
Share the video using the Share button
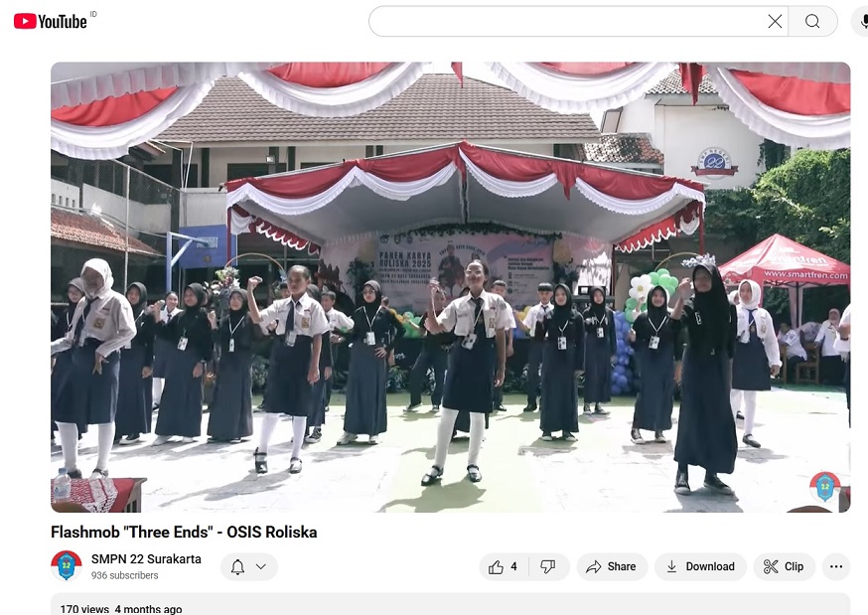(x=612, y=566)
